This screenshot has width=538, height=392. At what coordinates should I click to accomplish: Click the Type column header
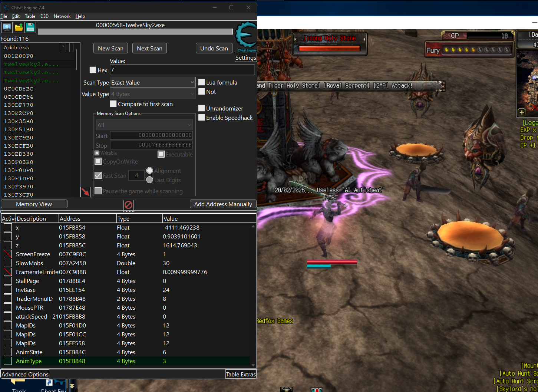(139, 218)
